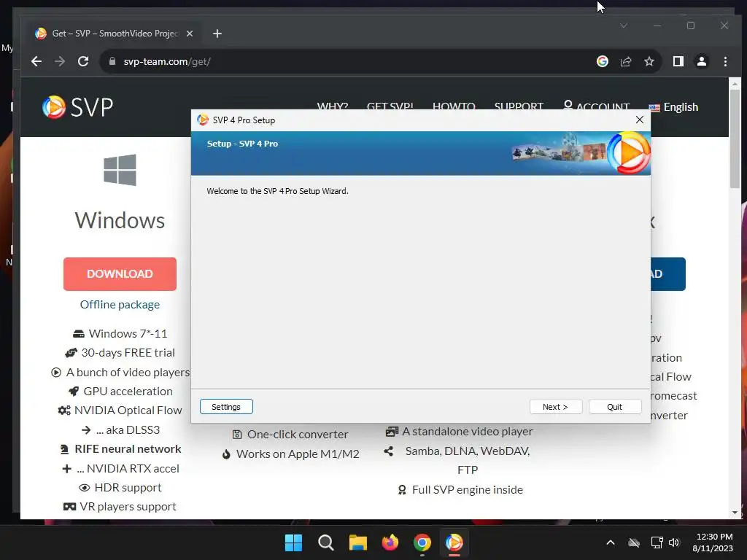
Task: Open the Google icon in address bar
Action: pyautogui.click(x=602, y=61)
